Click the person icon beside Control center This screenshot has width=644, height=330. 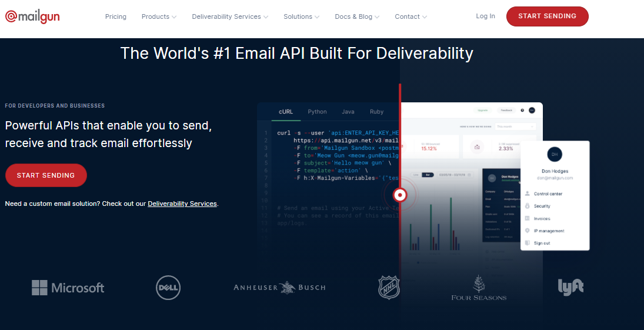pyautogui.click(x=528, y=194)
